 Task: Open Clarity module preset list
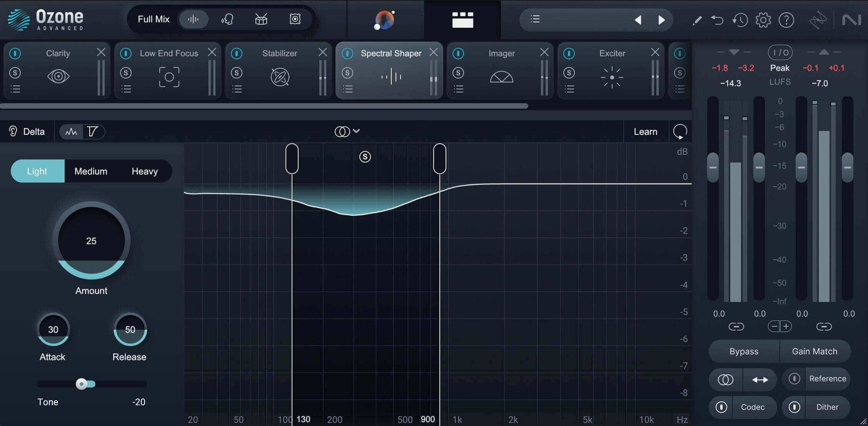(x=15, y=89)
